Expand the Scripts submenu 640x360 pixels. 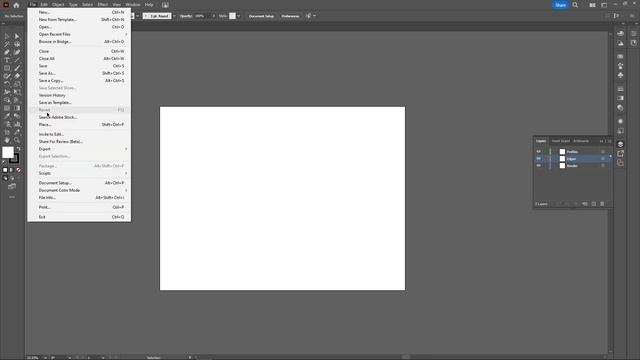pyautogui.click(x=79, y=173)
